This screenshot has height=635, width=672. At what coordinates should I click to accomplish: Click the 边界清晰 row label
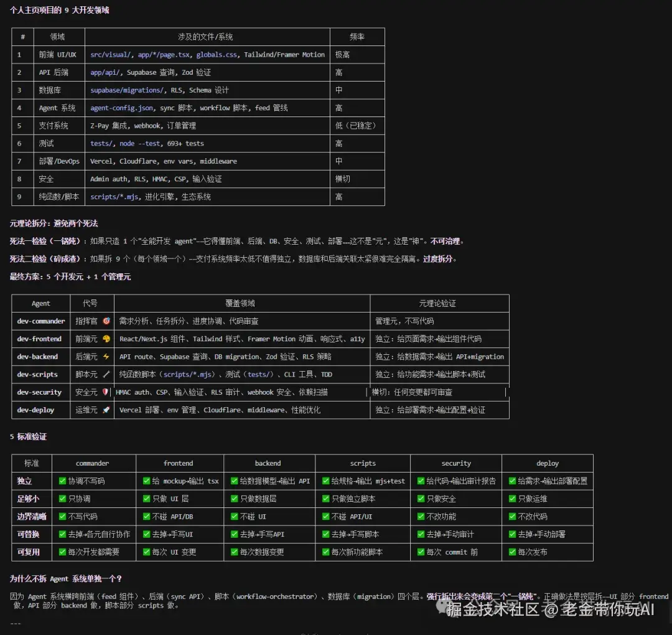point(32,517)
